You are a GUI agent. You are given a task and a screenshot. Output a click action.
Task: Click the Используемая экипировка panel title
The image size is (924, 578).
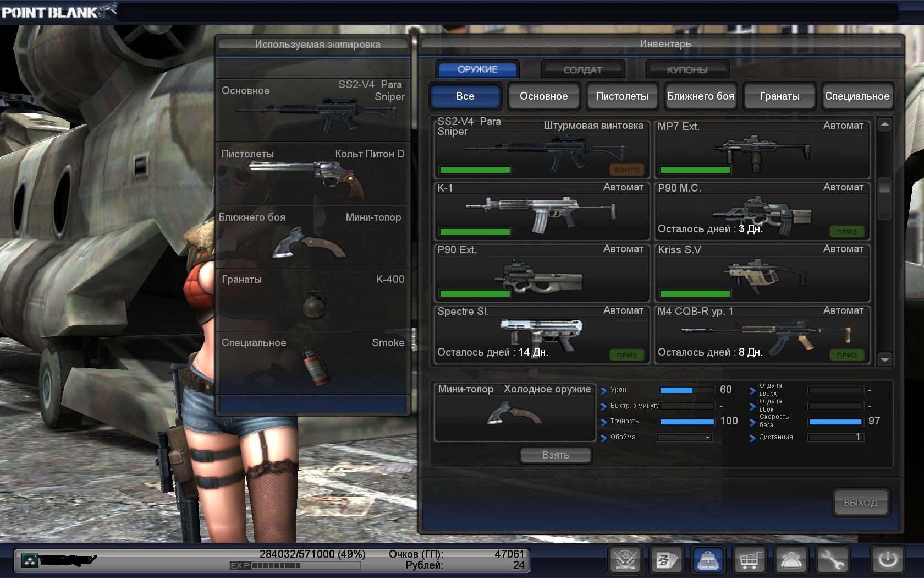click(x=317, y=45)
